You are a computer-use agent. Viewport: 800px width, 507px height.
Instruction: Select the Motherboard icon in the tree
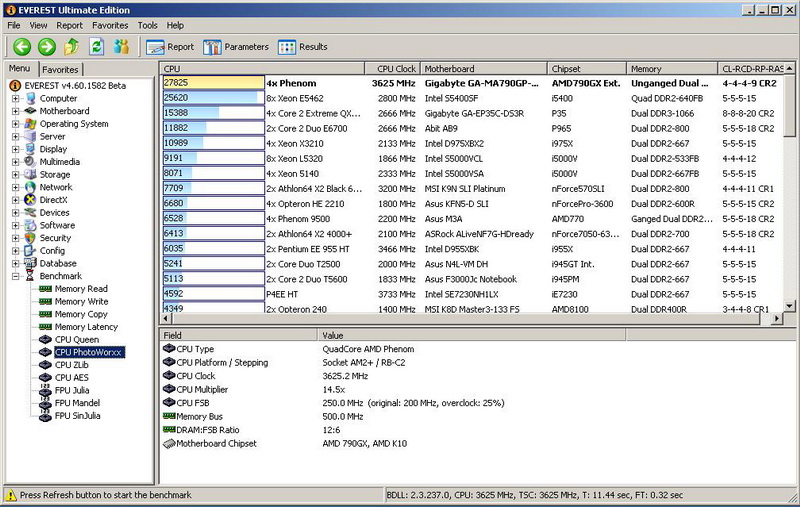tap(31, 111)
